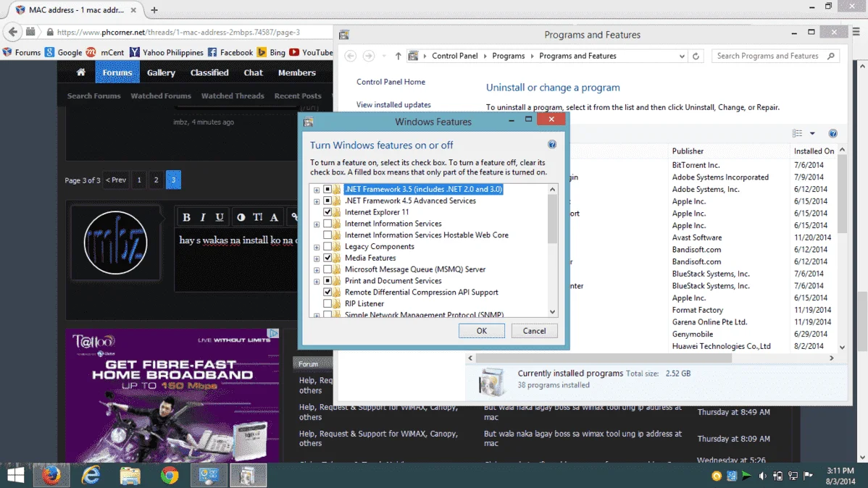Image resolution: width=868 pixels, height=488 pixels.
Task: Open new Firefox tab with plus icon
Action: [x=154, y=10]
